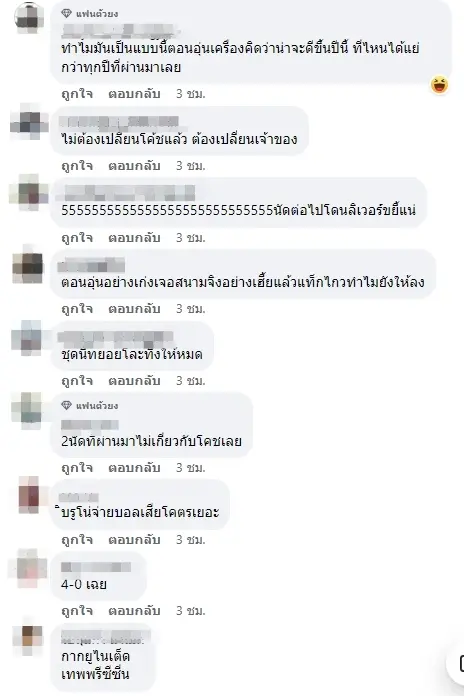464x696 pixels.
Task: Like the 5555 Liverpool comment
Action: 77,238
